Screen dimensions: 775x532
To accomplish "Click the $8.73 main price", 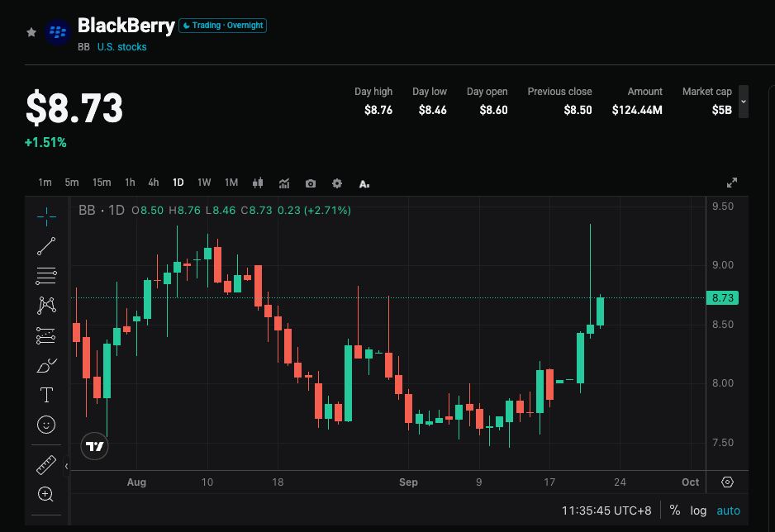I will tap(74, 107).
